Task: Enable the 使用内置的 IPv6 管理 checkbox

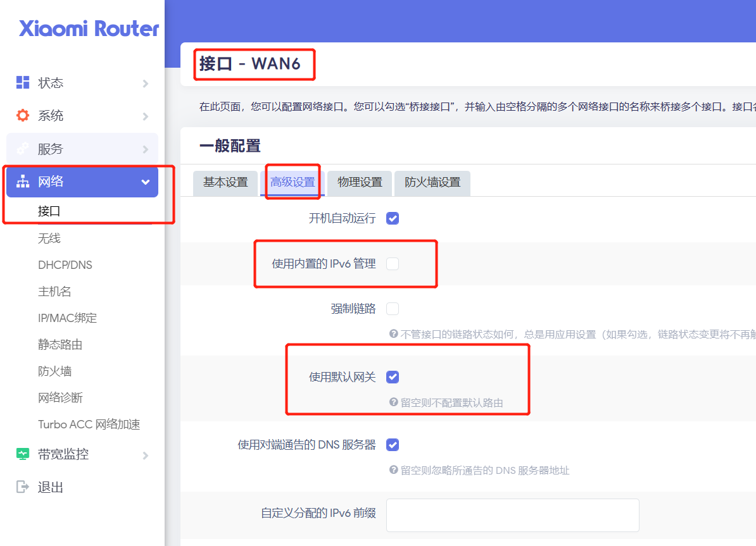Action: click(x=392, y=263)
